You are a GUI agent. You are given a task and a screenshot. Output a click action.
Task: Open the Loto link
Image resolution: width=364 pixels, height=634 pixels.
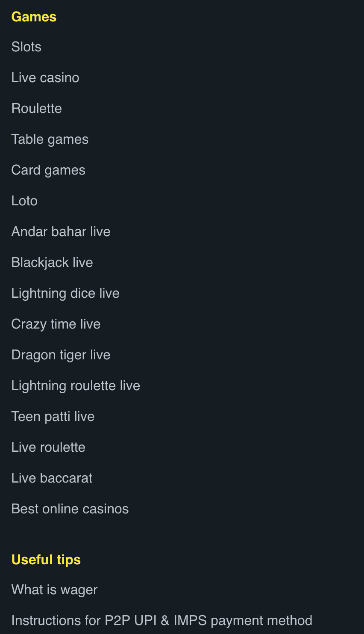tap(24, 201)
